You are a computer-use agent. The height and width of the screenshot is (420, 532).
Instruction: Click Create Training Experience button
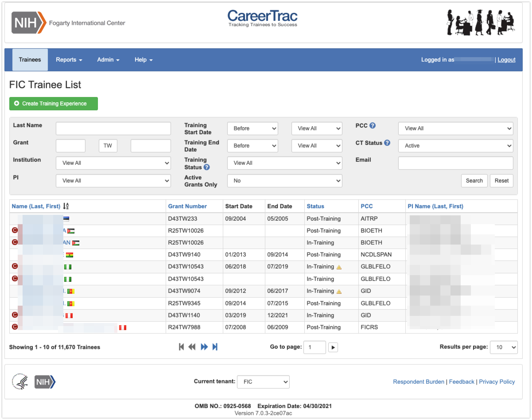pos(54,103)
